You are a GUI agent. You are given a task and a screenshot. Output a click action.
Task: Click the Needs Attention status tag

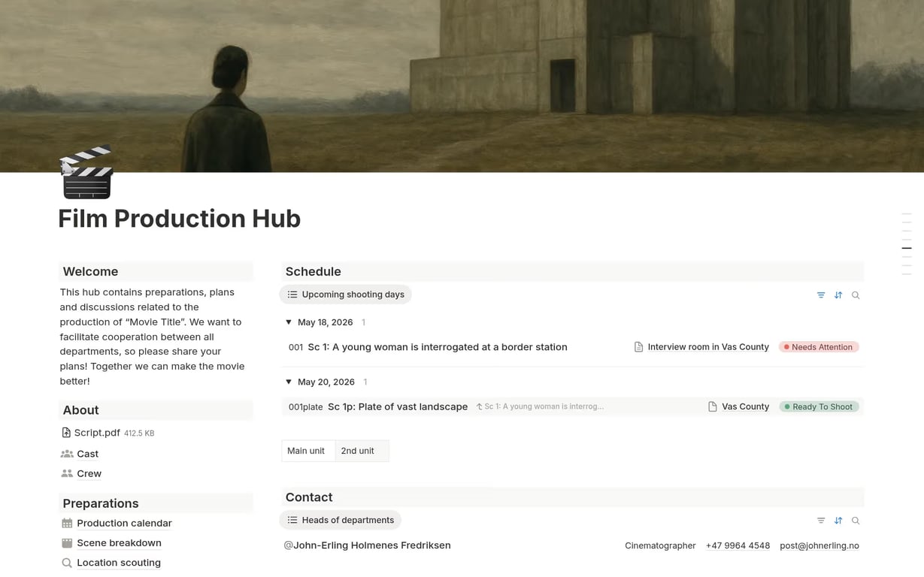coord(818,346)
